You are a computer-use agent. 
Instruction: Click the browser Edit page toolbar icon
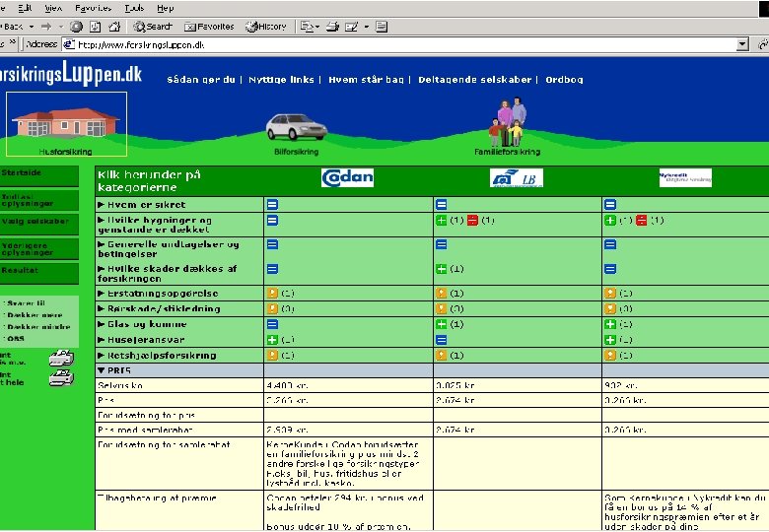352,27
